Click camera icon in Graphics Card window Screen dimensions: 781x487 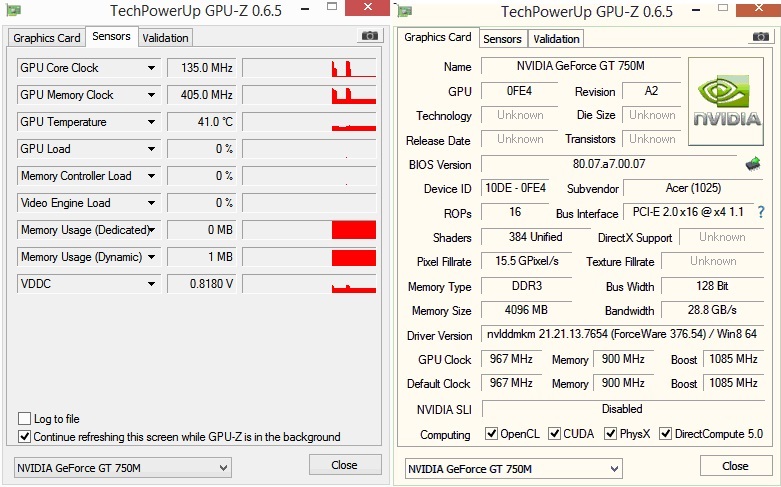pos(760,37)
